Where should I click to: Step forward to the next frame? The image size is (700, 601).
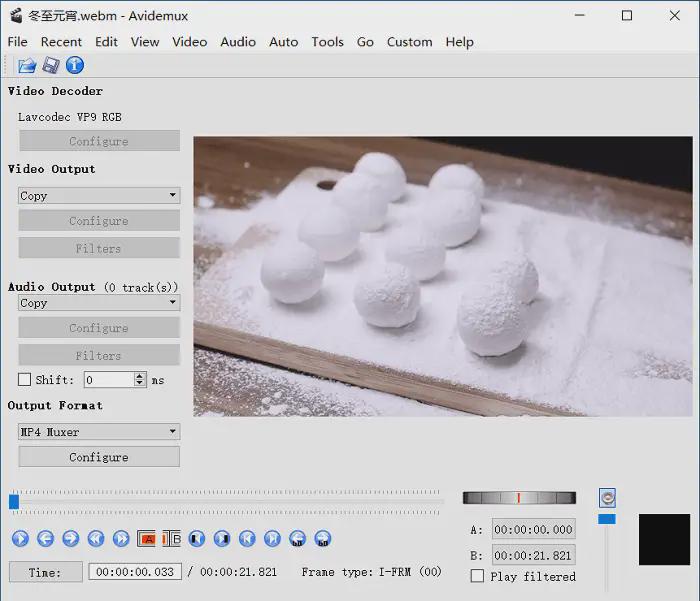click(x=71, y=539)
